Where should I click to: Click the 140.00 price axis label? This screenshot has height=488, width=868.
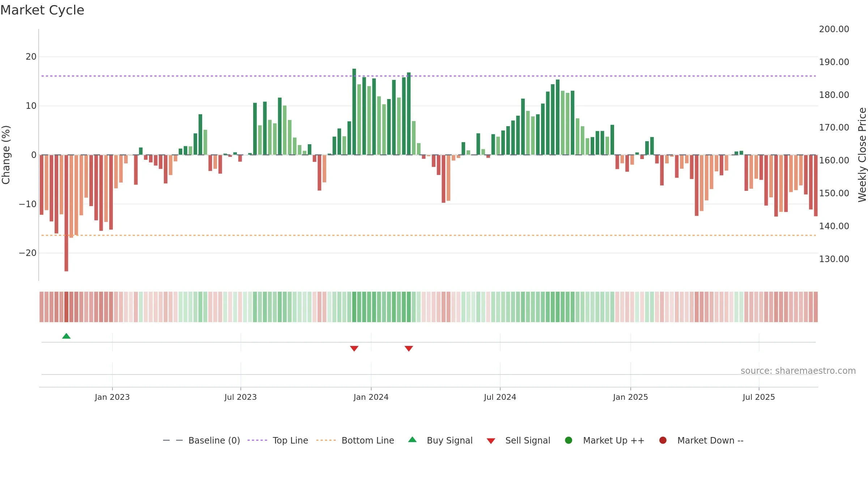tap(834, 226)
